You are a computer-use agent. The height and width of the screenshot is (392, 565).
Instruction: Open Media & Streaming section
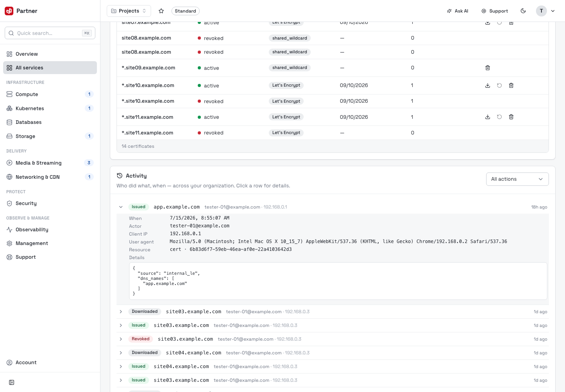coord(50,163)
